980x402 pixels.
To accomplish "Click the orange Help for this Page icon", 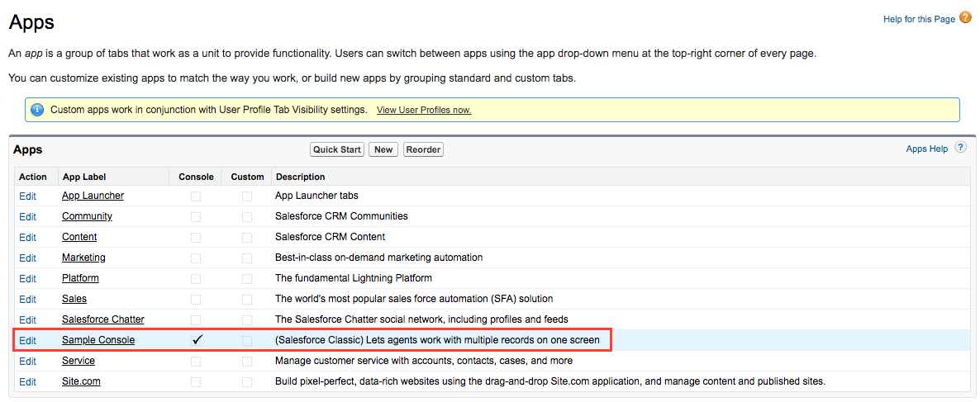I will [966, 18].
